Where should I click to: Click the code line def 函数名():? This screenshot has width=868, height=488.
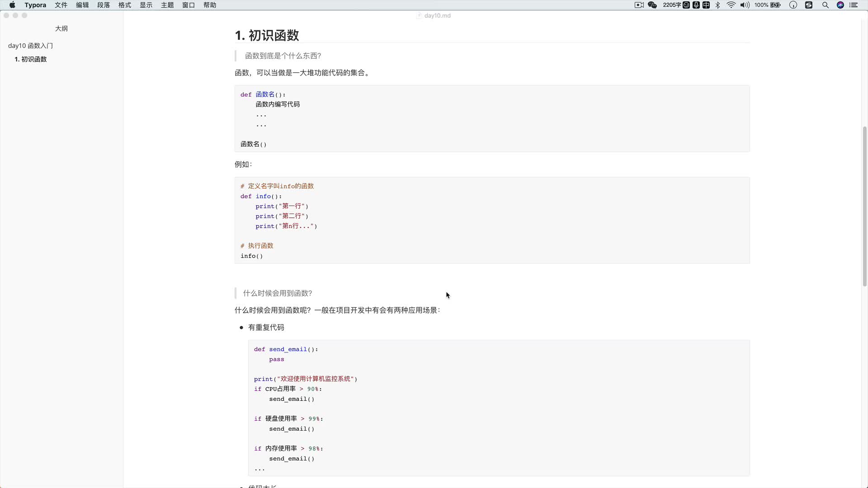pos(263,94)
